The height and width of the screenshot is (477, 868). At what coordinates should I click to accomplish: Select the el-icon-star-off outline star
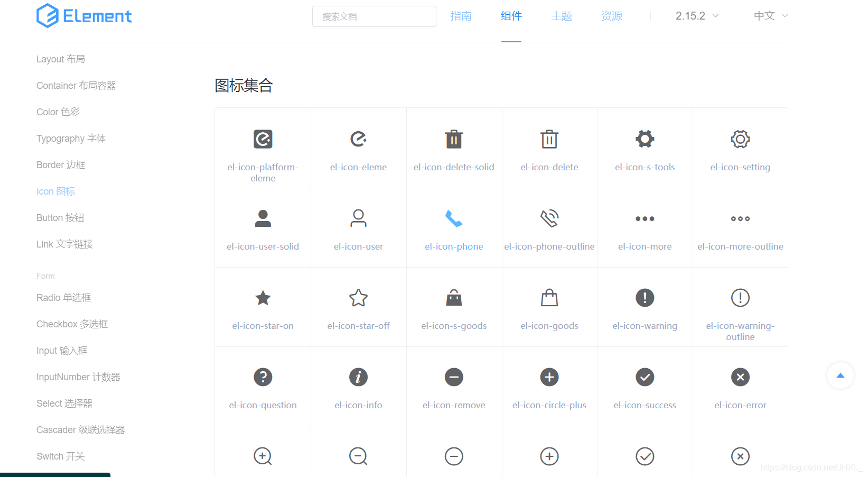(358, 298)
